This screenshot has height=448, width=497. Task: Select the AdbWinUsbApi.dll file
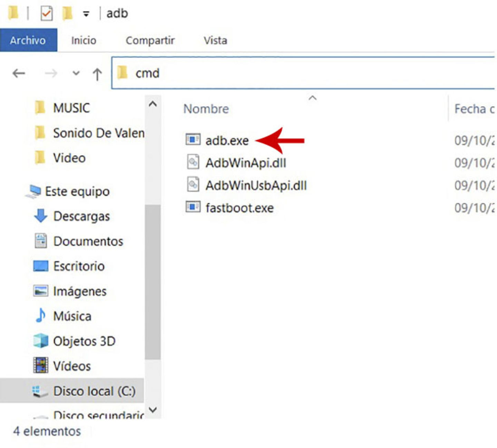pos(256,185)
